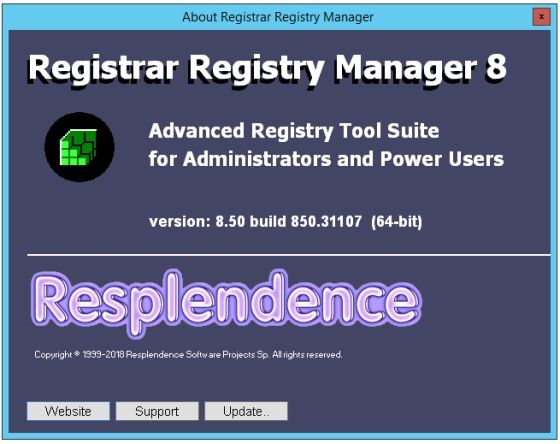Click the copyright notice text
560x444 pixels.
tap(188, 355)
